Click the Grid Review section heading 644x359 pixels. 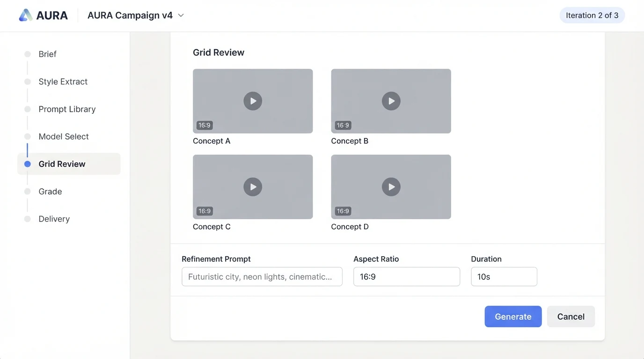tap(219, 52)
